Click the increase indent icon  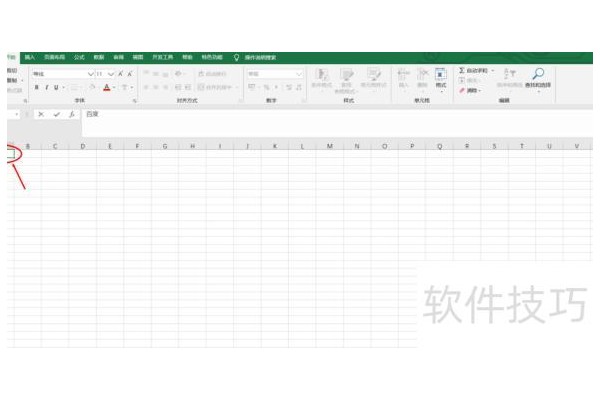188,87
